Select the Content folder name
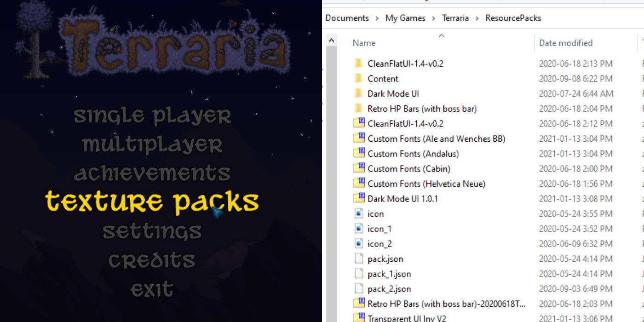This screenshot has height=322, width=644. (383, 79)
